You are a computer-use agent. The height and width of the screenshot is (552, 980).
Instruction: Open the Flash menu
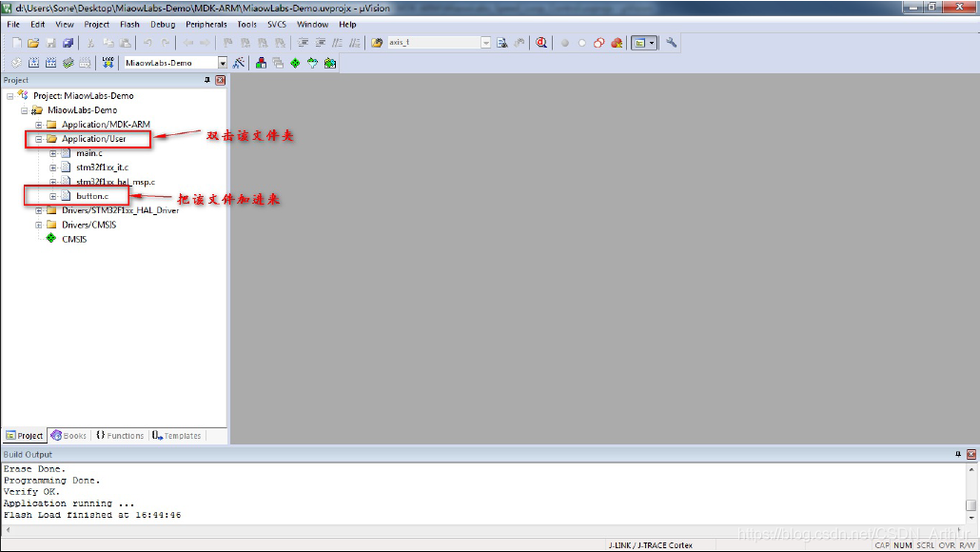pos(129,24)
